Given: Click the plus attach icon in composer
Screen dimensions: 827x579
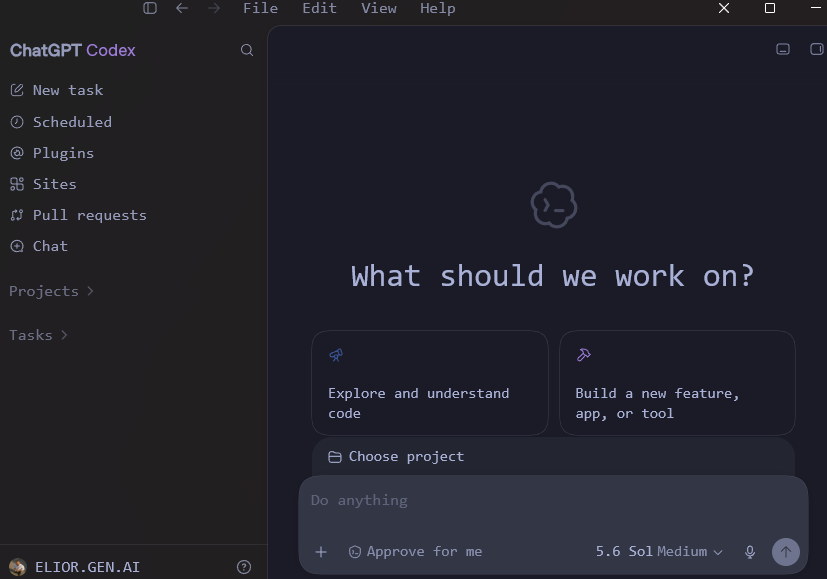Looking at the screenshot, I should click(x=321, y=552).
